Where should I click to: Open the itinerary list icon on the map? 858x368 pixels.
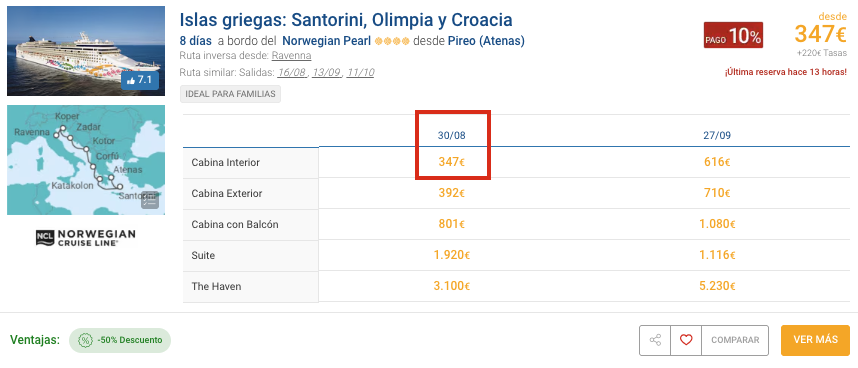click(150, 201)
